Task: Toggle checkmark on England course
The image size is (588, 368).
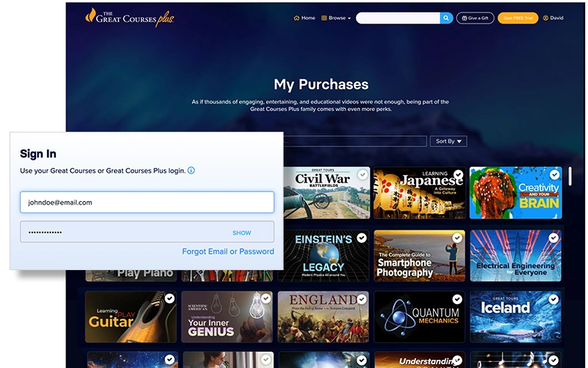Action: [x=362, y=299]
